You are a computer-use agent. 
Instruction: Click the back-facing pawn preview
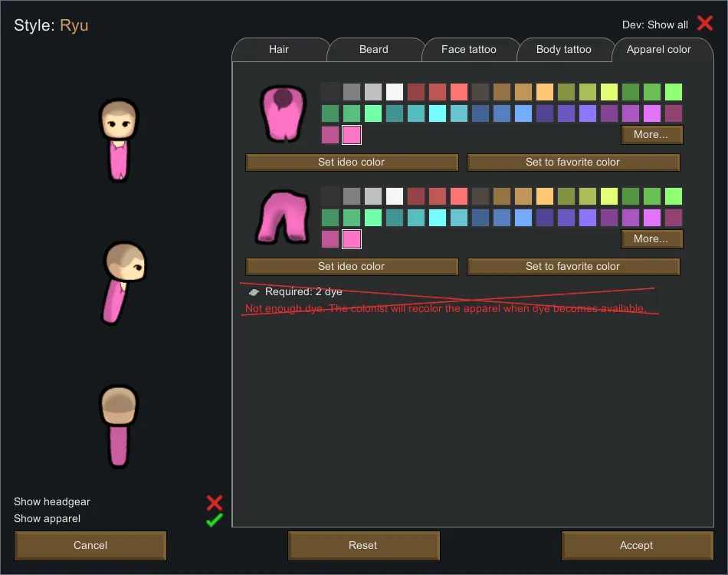pos(118,426)
